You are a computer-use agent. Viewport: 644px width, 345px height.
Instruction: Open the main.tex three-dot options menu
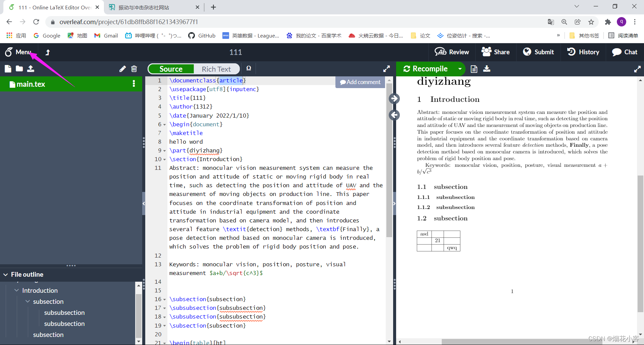(x=134, y=84)
